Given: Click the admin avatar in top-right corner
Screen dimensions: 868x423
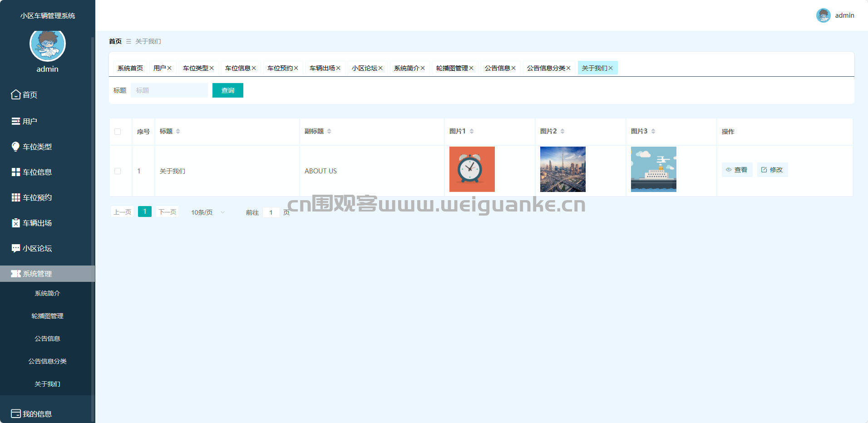Looking at the screenshot, I should (823, 15).
